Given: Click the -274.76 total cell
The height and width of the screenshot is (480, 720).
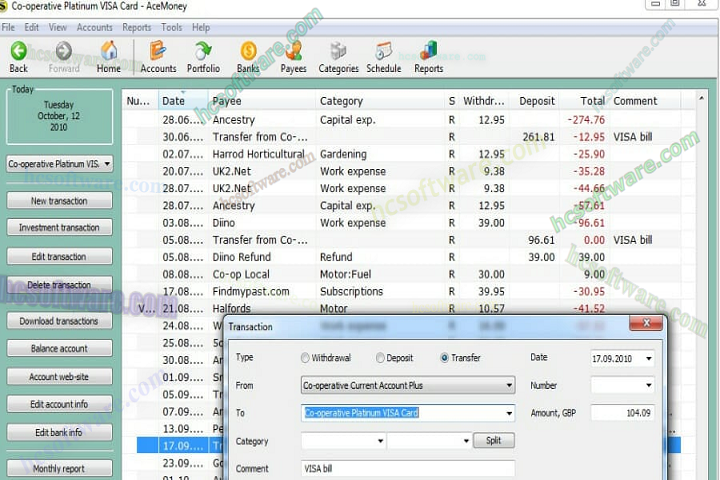Looking at the screenshot, I should tap(586, 120).
